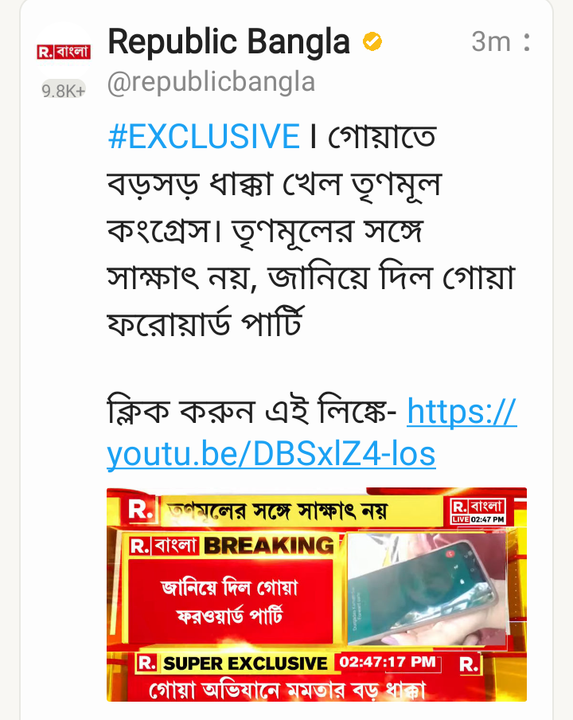Tap the phone photo in the news image
The height and width of the screenshot is (720, 573).
pos(427,589)
